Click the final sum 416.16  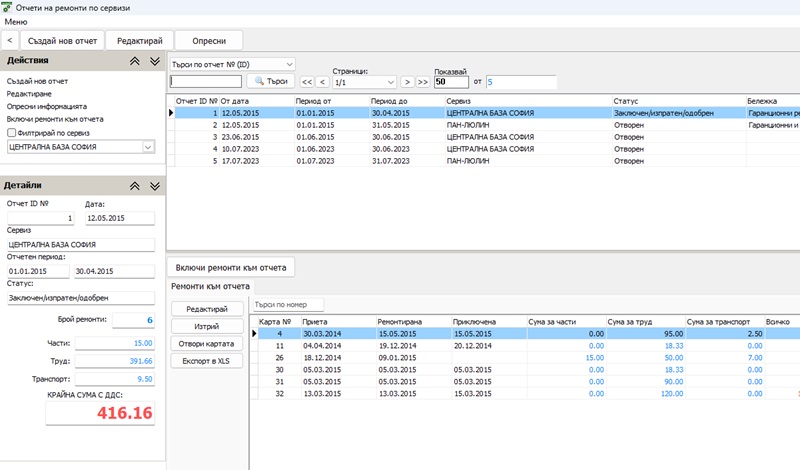(101, 413)
